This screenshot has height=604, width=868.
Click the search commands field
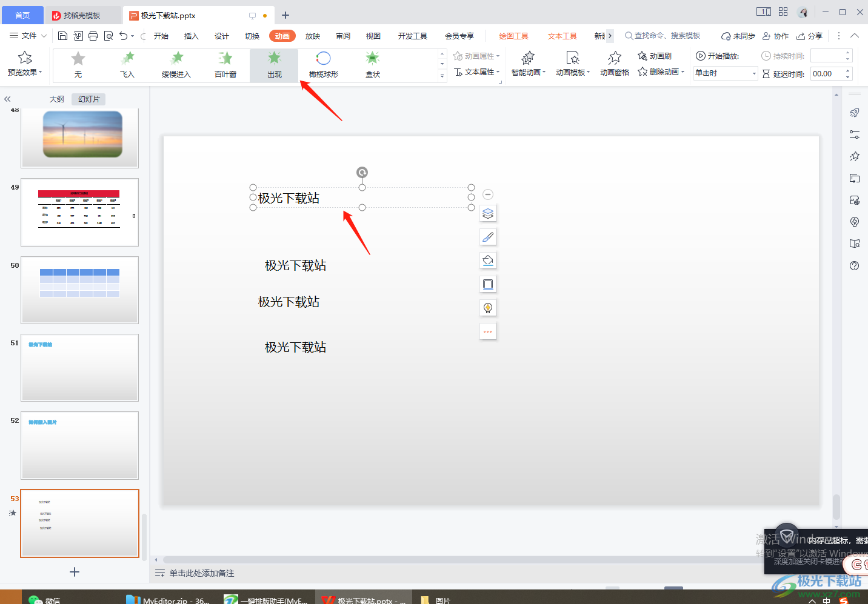[663, 36]
